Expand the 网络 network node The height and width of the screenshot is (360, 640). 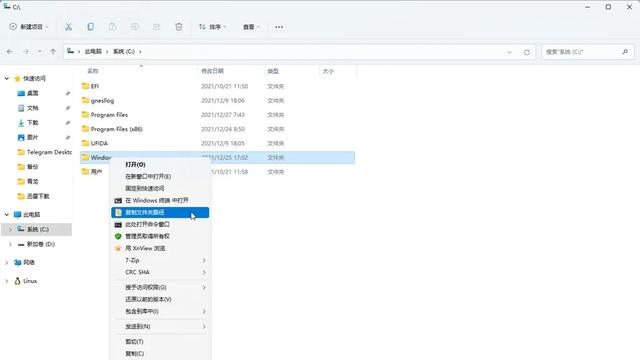(x=7, y=262)
